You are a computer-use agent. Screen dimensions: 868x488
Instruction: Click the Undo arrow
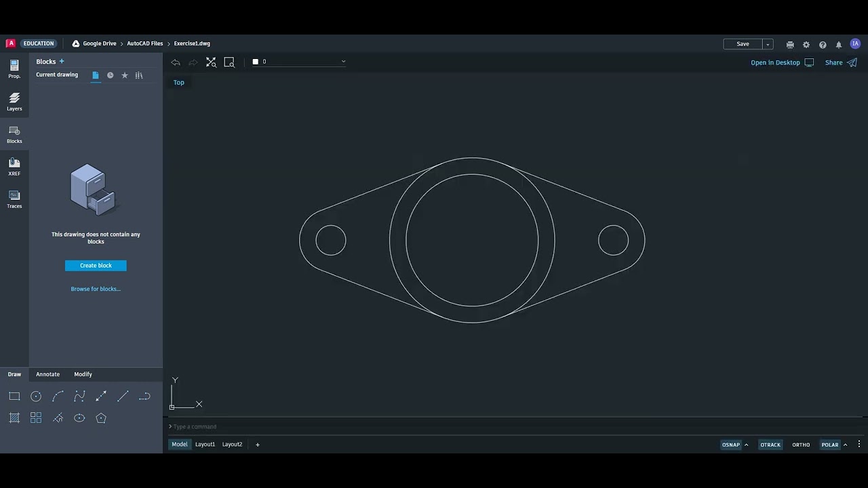click(x=176, y=62)
